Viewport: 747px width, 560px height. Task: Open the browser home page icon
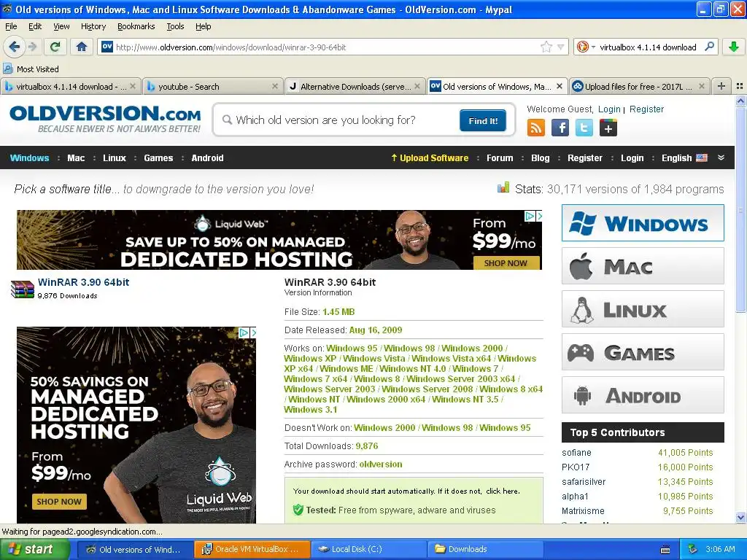coord(82,47)
